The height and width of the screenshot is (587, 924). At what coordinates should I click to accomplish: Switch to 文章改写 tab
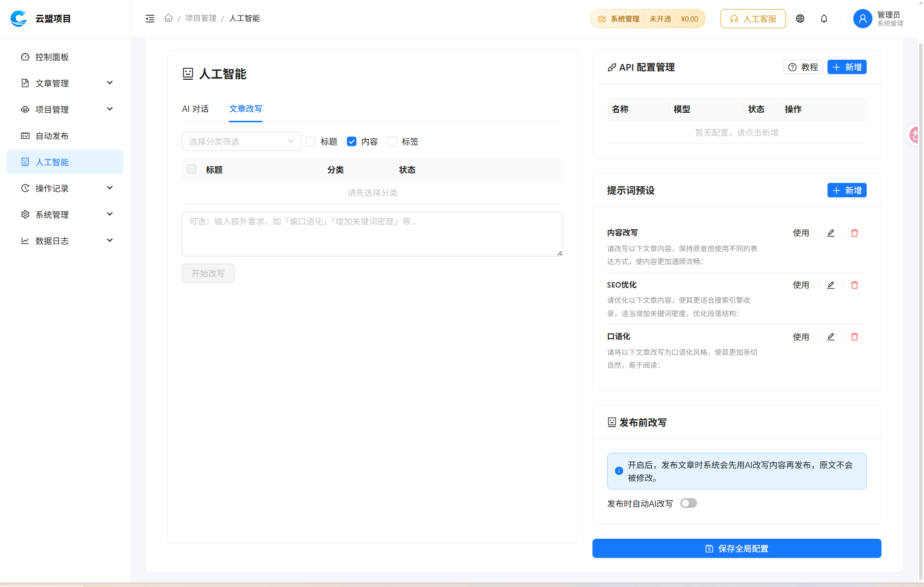click(x=246, y=109)
